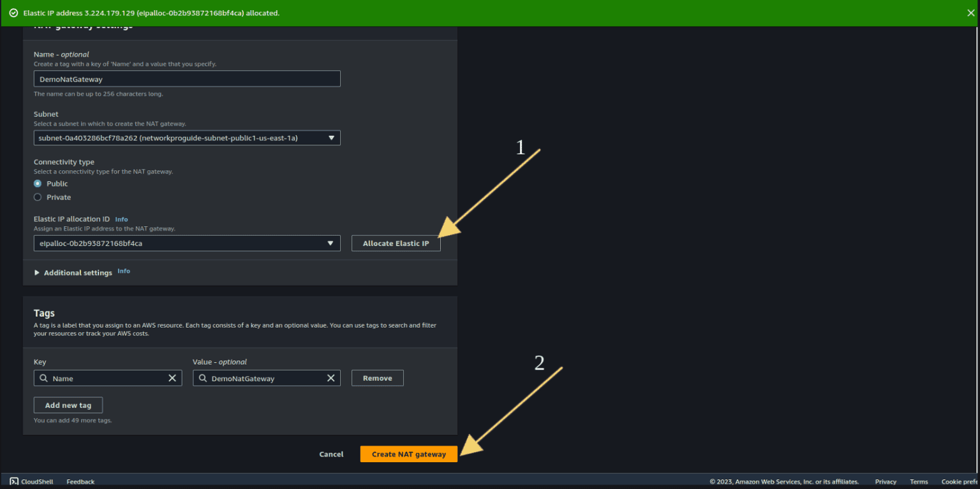Click the Subnet field label
The image size is (980, 489).
(46, 114)
